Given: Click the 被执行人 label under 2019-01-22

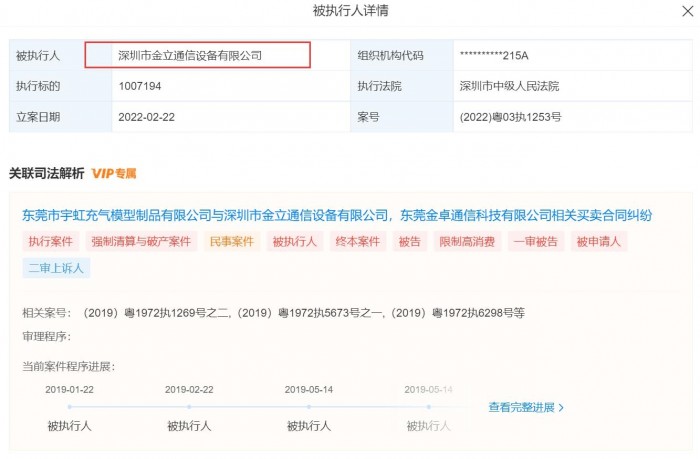Looking at the screenshot, I should tap(70, 426).
